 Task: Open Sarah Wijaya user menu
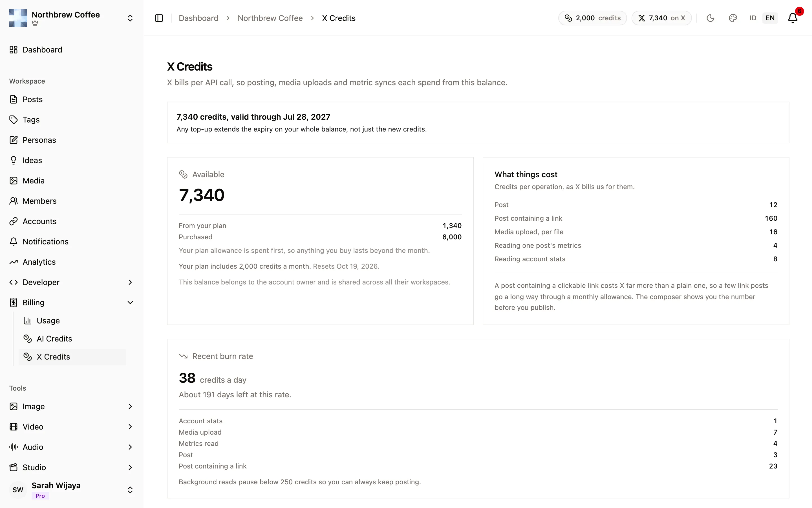pos(71,490)
